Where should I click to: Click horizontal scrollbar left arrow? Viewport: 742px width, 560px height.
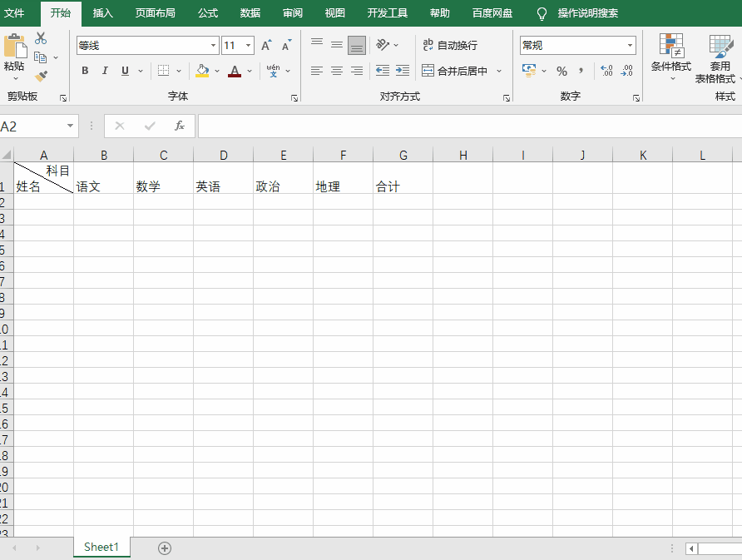pos(691,548)
